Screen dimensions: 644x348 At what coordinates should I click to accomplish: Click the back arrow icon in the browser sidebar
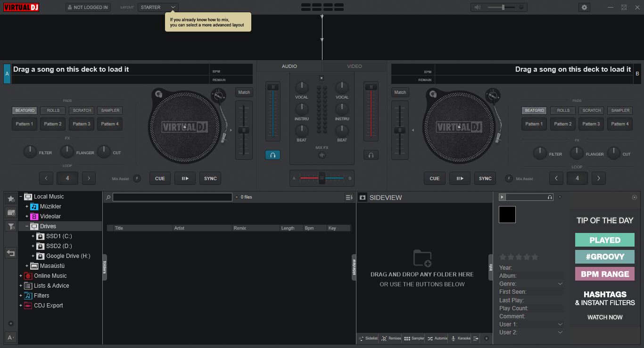(11, 253)
